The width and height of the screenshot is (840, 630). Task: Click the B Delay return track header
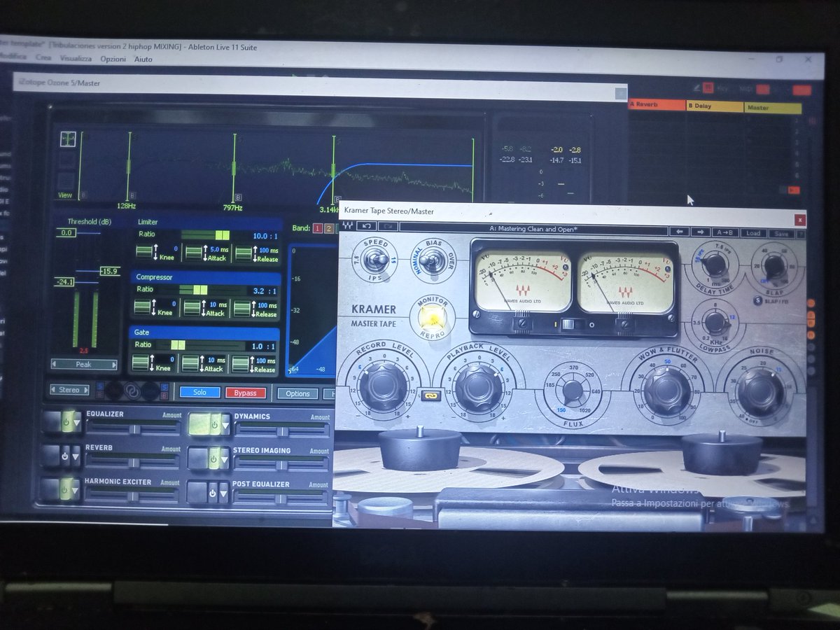[715, 106]
